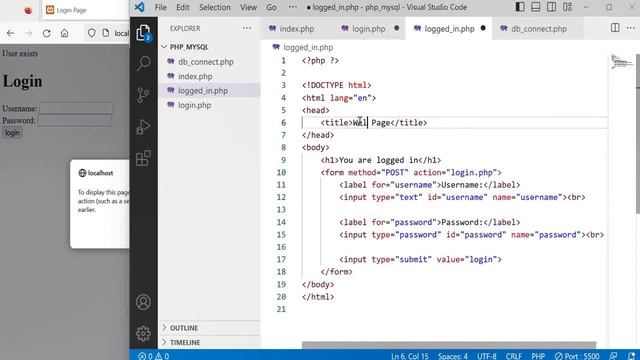Open the Accounts menu icon
The height and width of the screenshot is (360, 640).
point(143,302)
